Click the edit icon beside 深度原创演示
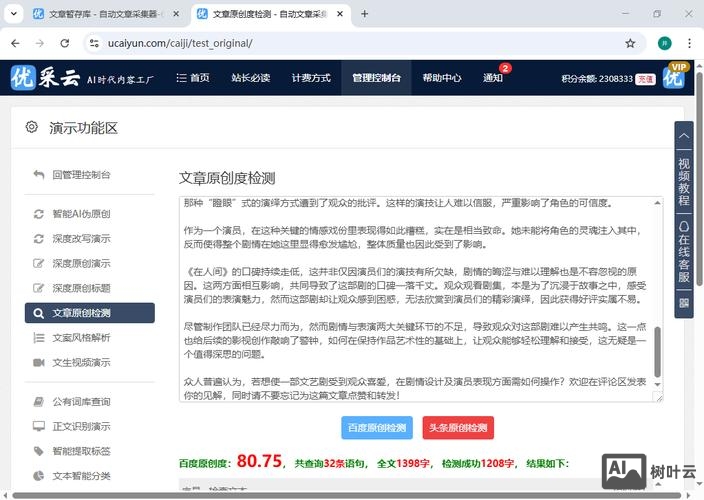Viewport: 704px width, 500px height. coord(39,263)
